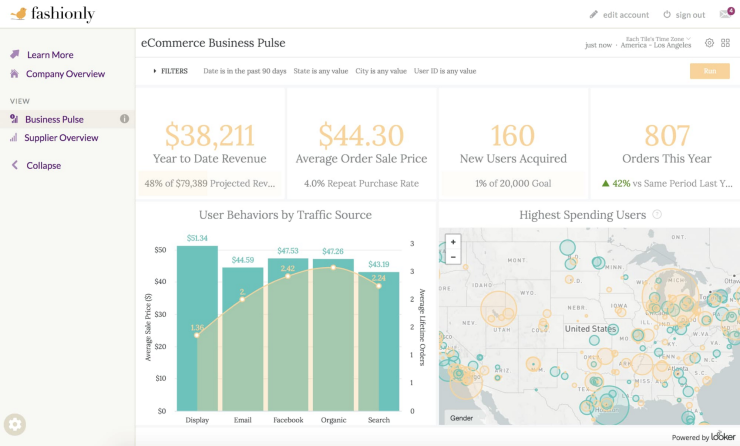Click the dashboard settings gear icon
The width and height of the screenshot is (740, 446).
click(709, 43)
